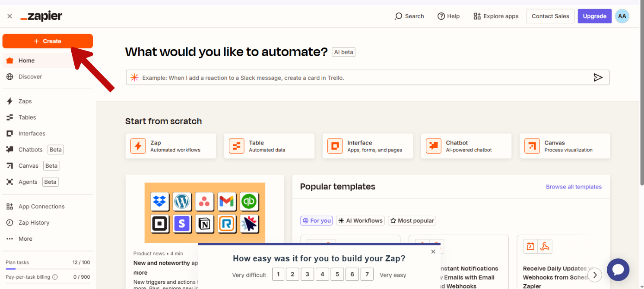644x289 pixels.
Task: Start a Canvas from scratch
Action: [x=565, y=146]
